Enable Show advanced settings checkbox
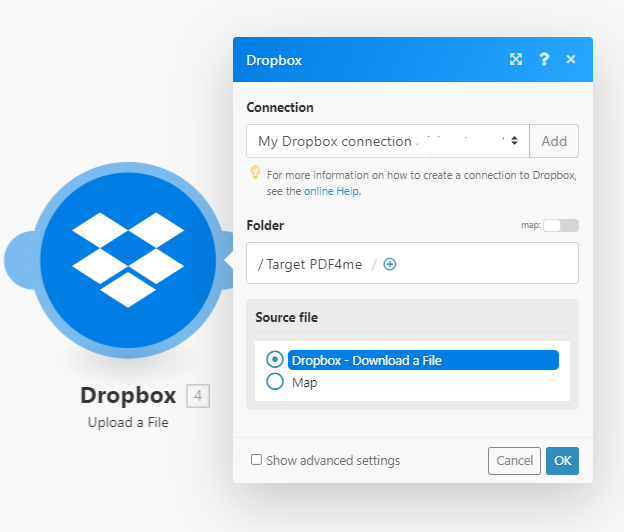Image resolution: width=624 pixels, height=532 pixels. click(256, 460)
